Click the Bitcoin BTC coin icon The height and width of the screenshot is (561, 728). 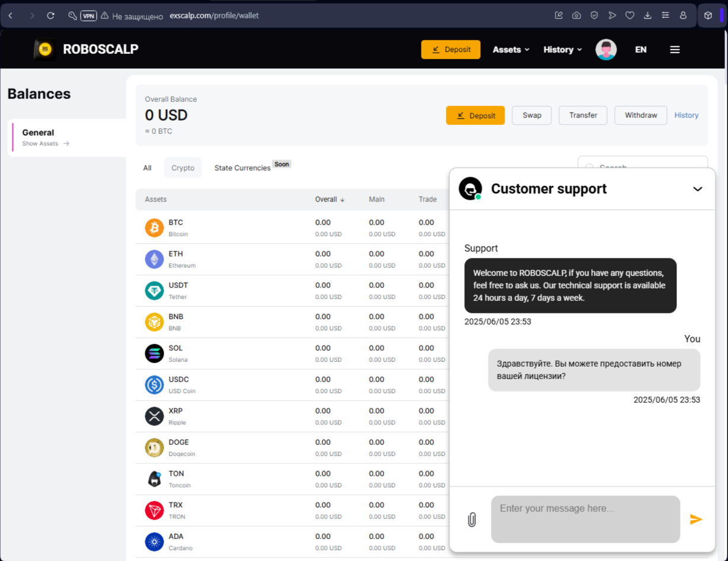coord(154,227)
